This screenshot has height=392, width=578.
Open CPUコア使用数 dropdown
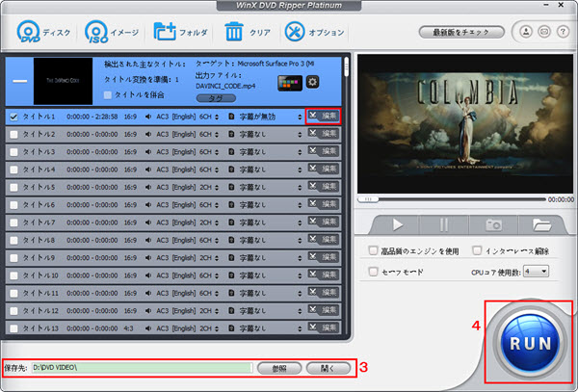pos(537,272)
